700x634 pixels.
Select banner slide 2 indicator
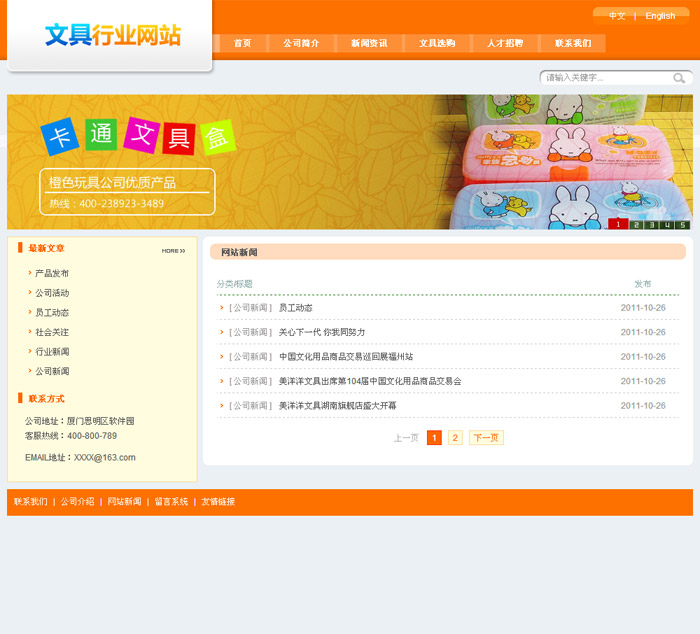[x=636, y=225]
